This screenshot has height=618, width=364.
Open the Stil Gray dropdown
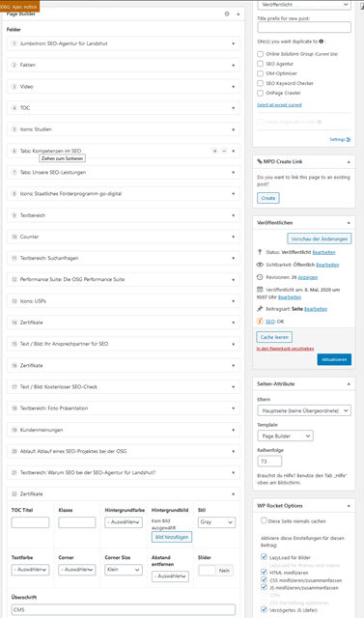216,522
